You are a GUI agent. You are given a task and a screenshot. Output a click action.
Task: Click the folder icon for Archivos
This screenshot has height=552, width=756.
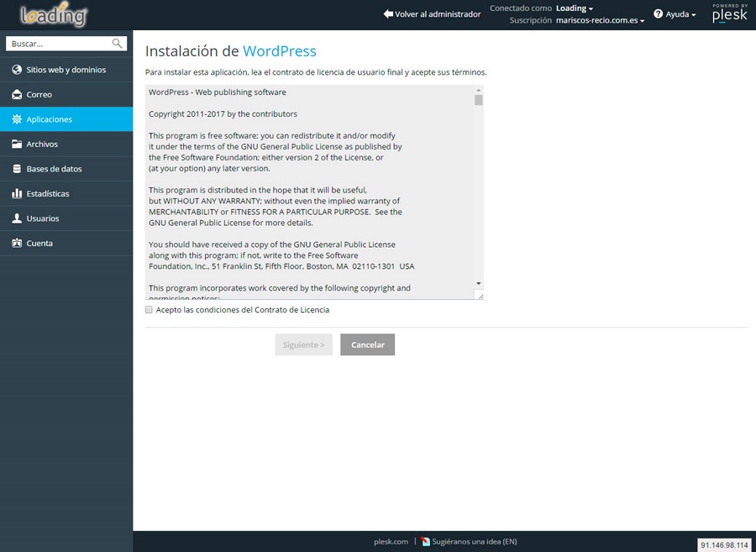[17, 144]
